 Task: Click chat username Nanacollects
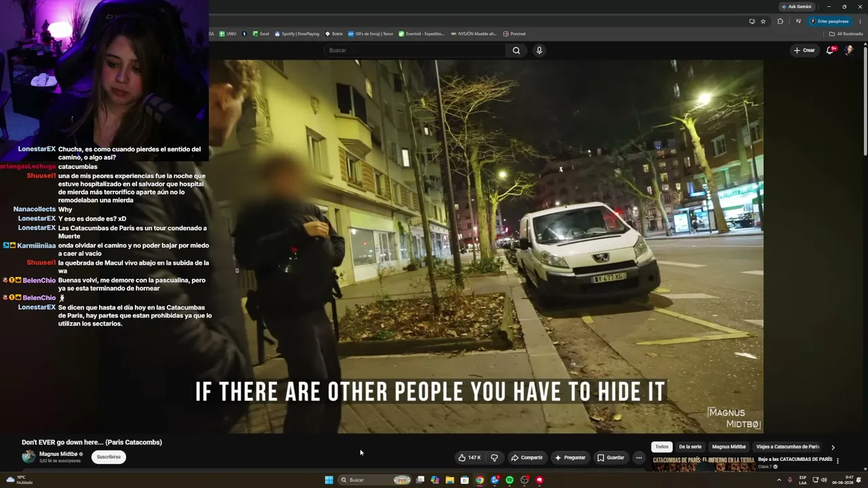(x=35, y=209)
